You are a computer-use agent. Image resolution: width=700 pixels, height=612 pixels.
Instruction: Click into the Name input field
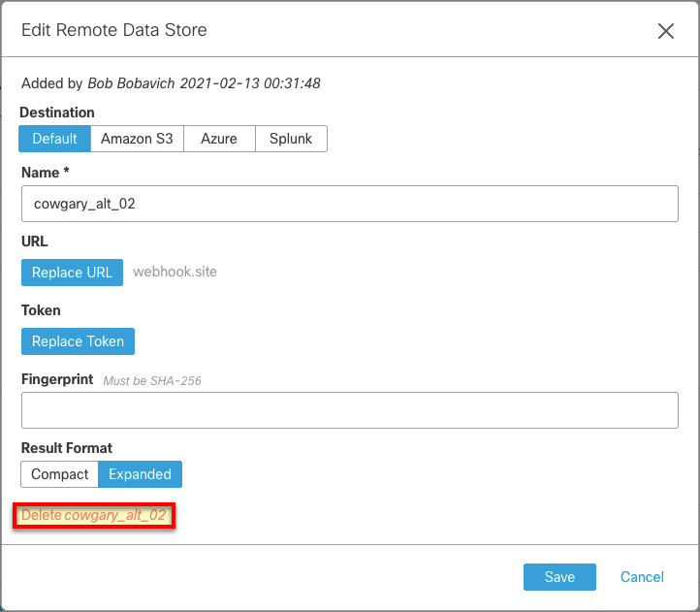tap(350, 204)
